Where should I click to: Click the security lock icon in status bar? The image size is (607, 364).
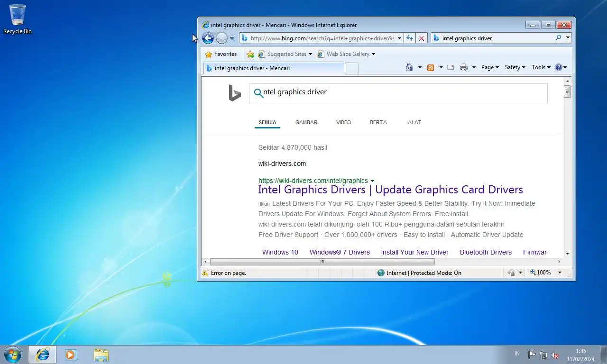511,273
